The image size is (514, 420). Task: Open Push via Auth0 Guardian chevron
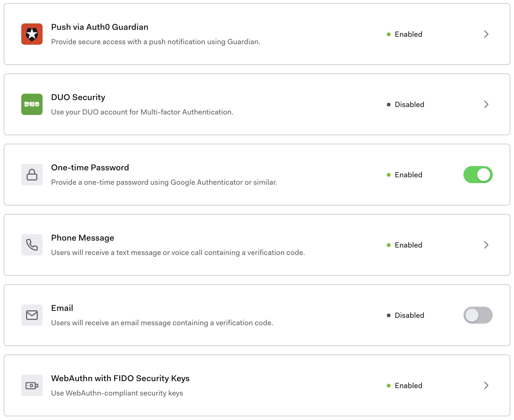pyautogui.click(x=486, y=34)
